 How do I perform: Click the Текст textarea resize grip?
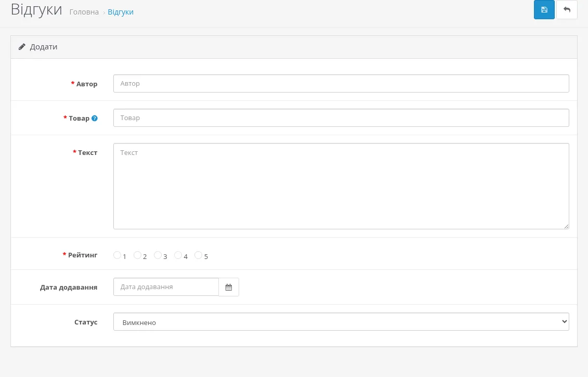(x=566, y=226)
